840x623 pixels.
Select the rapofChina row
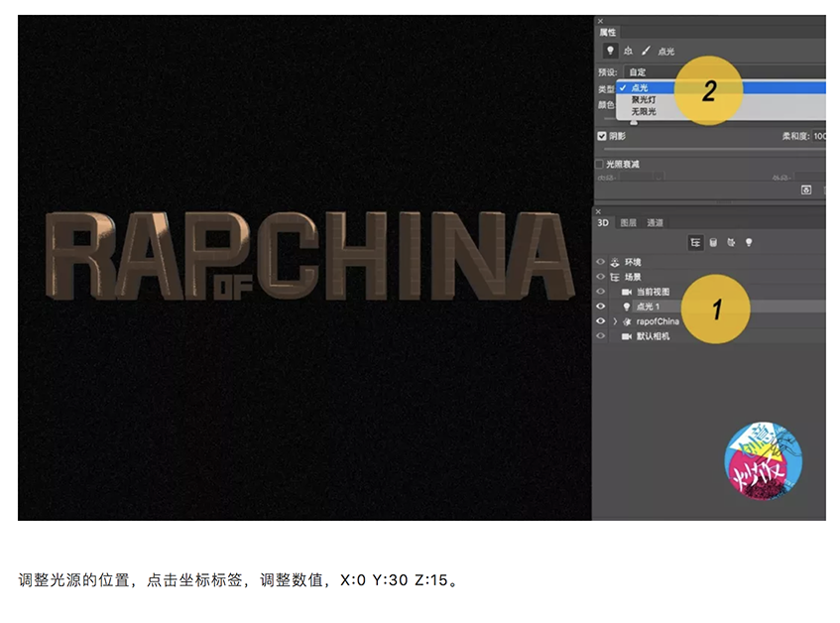coord(709,321)
